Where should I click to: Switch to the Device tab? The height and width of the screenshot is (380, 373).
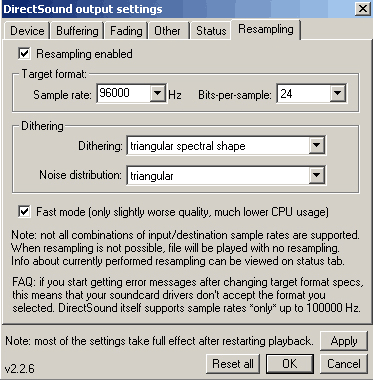pyautogui.click(x=27, y=31)
